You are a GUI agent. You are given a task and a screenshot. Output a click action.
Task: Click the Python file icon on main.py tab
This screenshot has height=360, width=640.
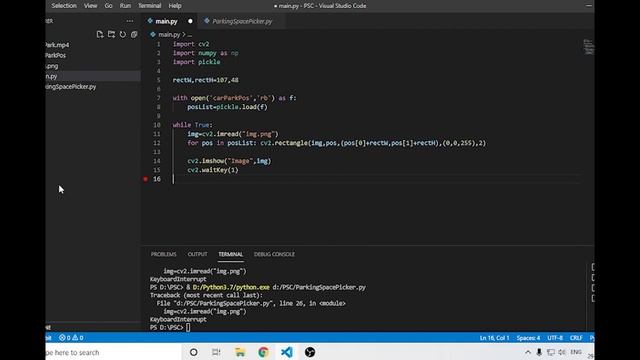[150, 21]
